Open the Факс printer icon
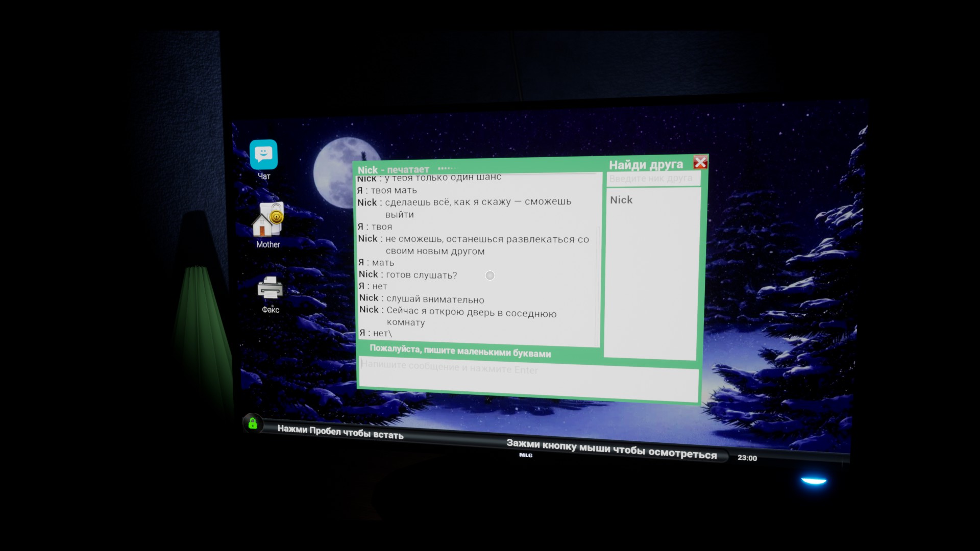 coord(270,288)
